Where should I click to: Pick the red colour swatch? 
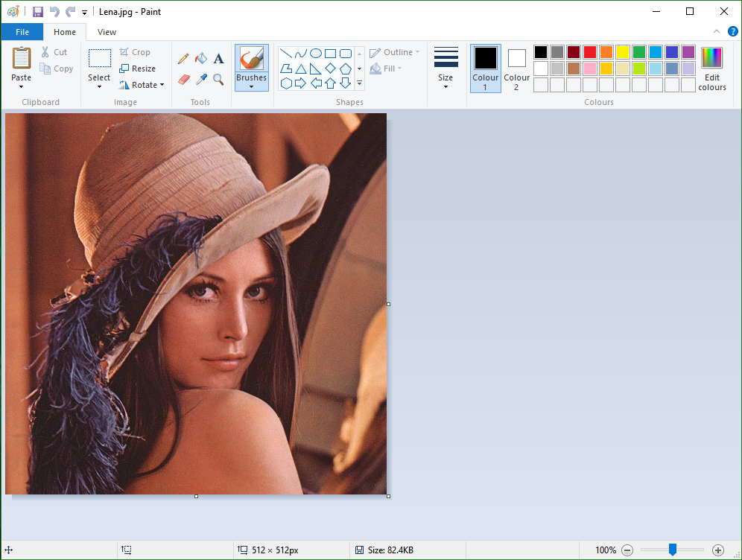point(589,52)
